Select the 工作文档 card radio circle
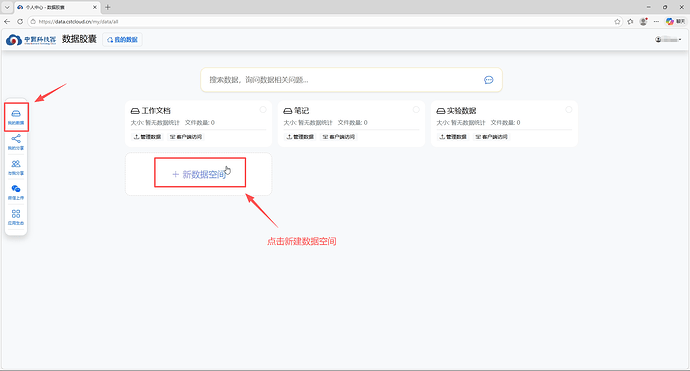The image size is (690, 371). click(x=263, y=110)
